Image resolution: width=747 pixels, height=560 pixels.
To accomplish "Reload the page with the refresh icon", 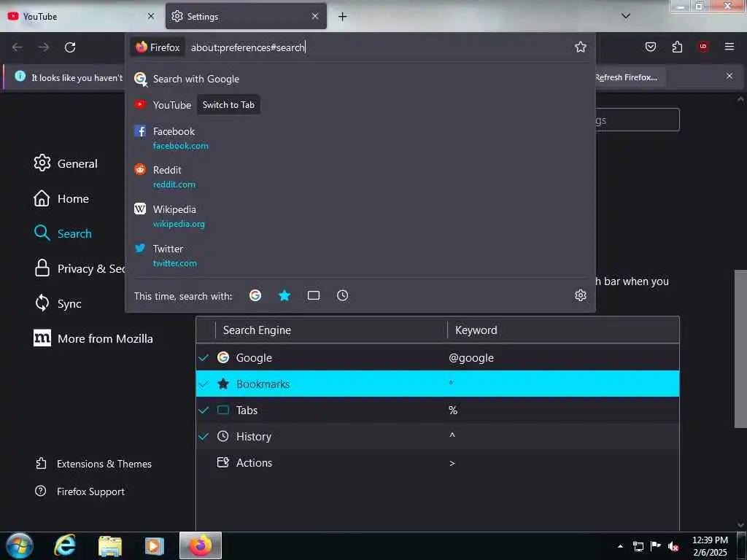I will tap(70, 47).
